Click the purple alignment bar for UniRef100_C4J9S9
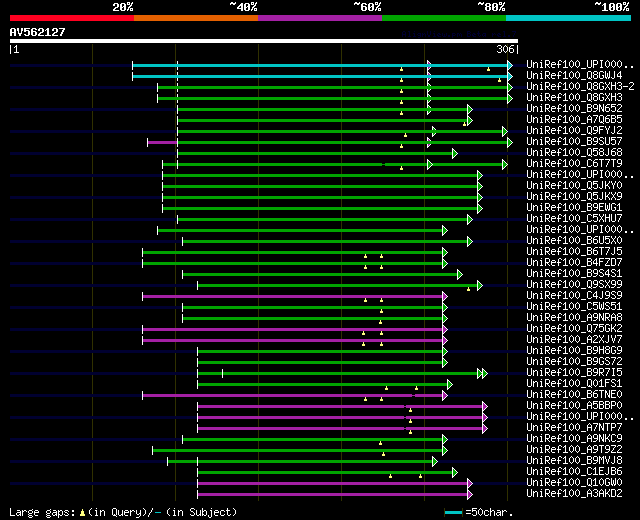 coord(293,296)
